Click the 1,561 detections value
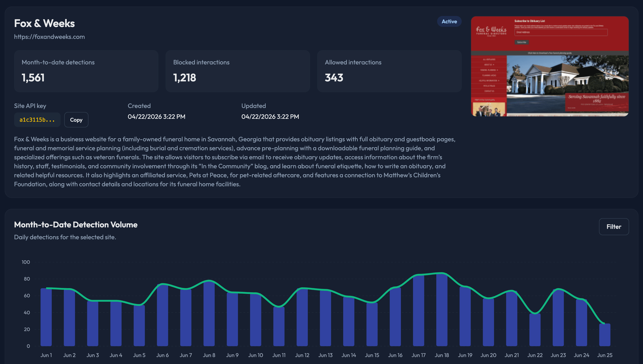Viewport: 643px width, 364px height. click(x=33, y=78)
